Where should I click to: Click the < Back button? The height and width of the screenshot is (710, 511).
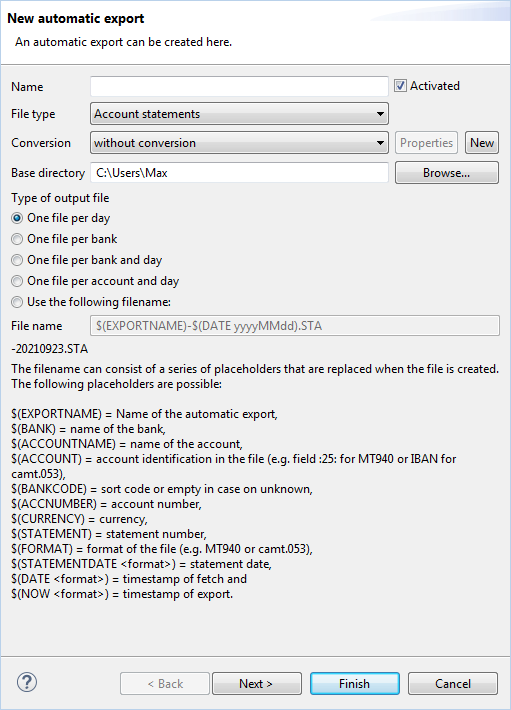[x=165, y=683]
